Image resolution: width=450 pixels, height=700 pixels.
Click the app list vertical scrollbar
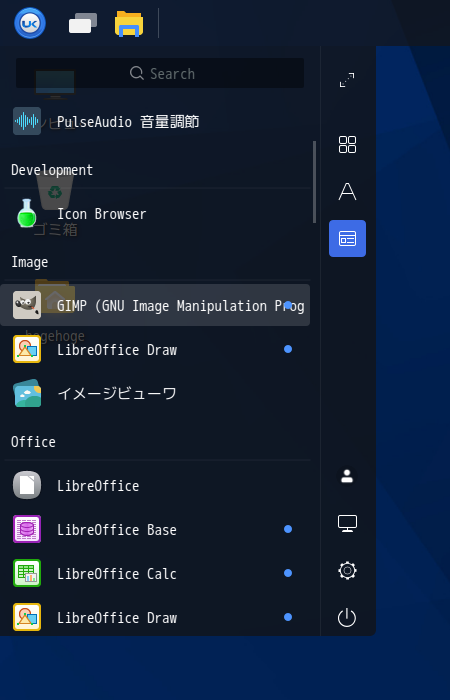click(314, 182)
